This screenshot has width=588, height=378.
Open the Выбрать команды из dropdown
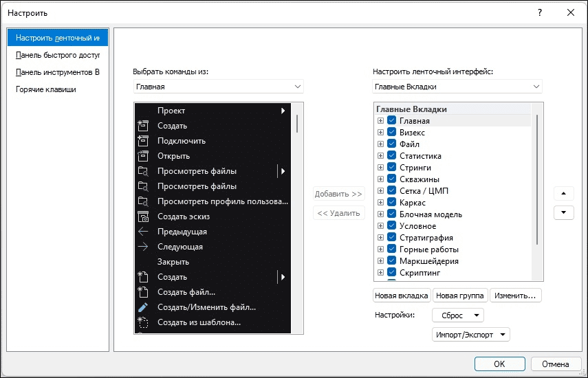[218, 87]
